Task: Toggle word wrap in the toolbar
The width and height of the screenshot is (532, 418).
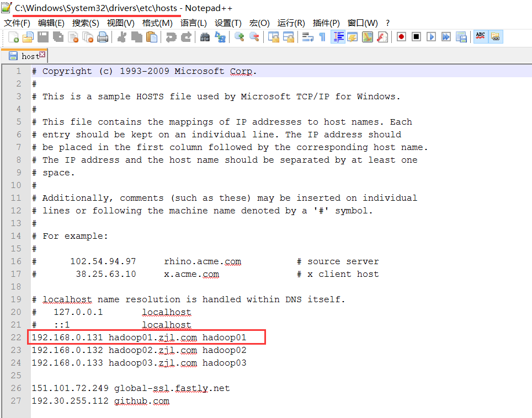Action: pyautogui.click(x=308, y=37)
